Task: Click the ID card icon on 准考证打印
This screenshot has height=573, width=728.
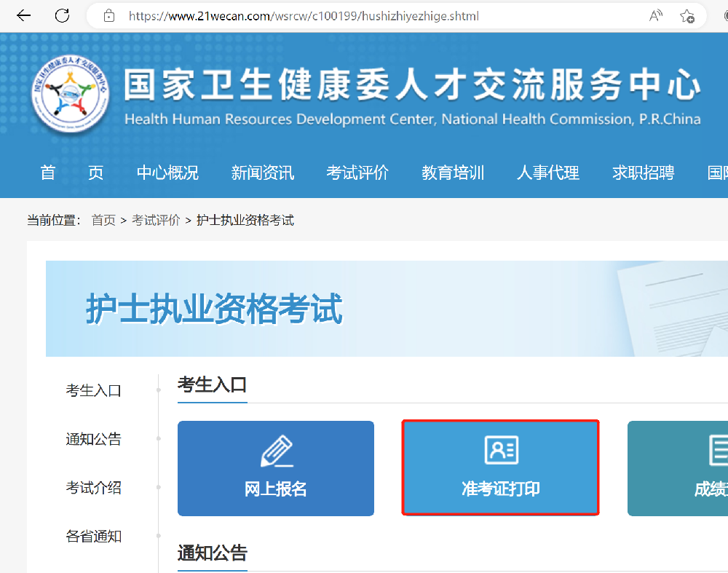Action: 502,449
